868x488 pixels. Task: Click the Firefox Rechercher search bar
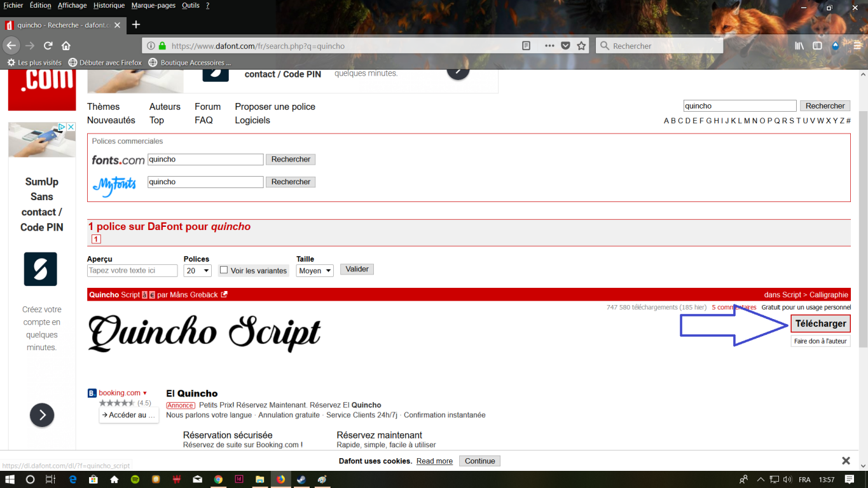tap(659, 46)
